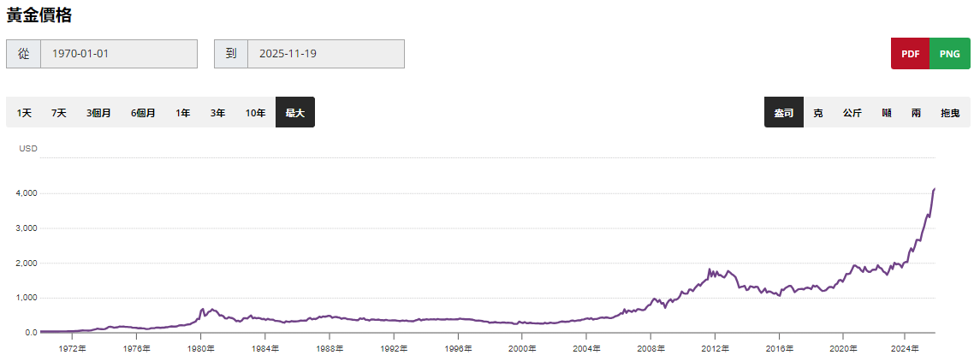Switch chart to 6個月 range
The height and width of the screenshot is (361, 980).
coord(143,113)
